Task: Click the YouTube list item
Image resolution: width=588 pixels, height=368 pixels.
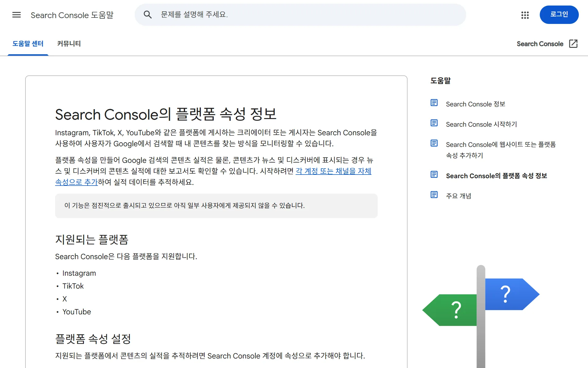Action: click(x=77, y=312)
